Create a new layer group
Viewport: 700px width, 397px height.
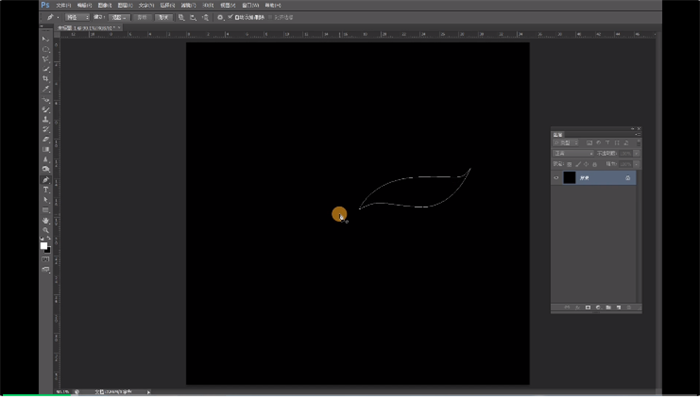[608, 308]
